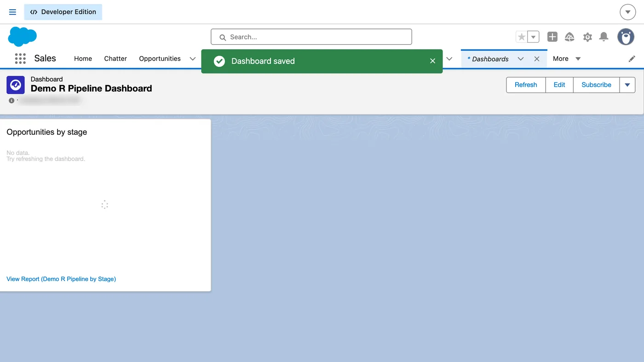Viewport: 644px width, 362px height.
Task: Dismiss the Dashboard saved toast
Action: coord(432,61)
